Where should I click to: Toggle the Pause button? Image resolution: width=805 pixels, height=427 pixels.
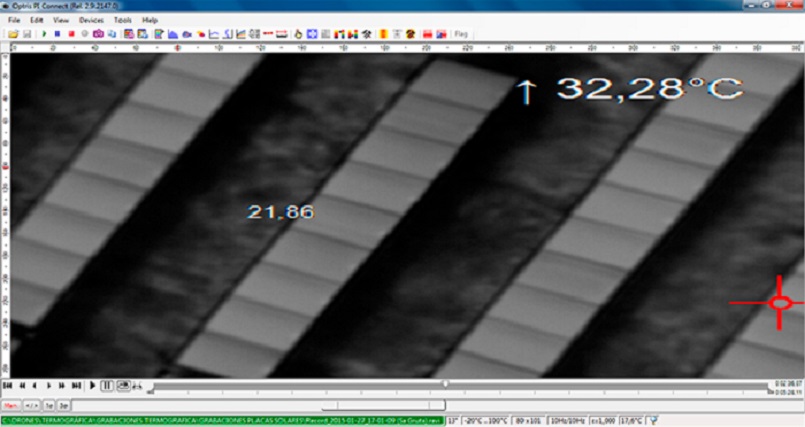point(107,386)
